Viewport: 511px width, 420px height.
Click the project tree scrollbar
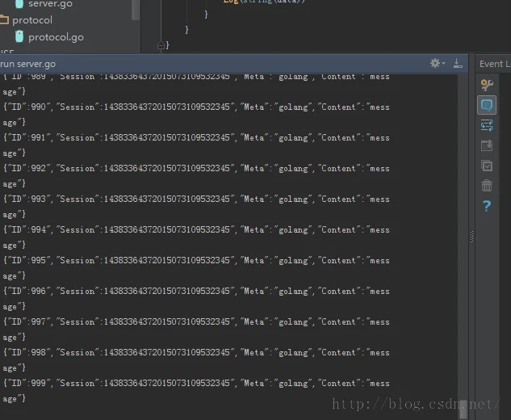136,10
